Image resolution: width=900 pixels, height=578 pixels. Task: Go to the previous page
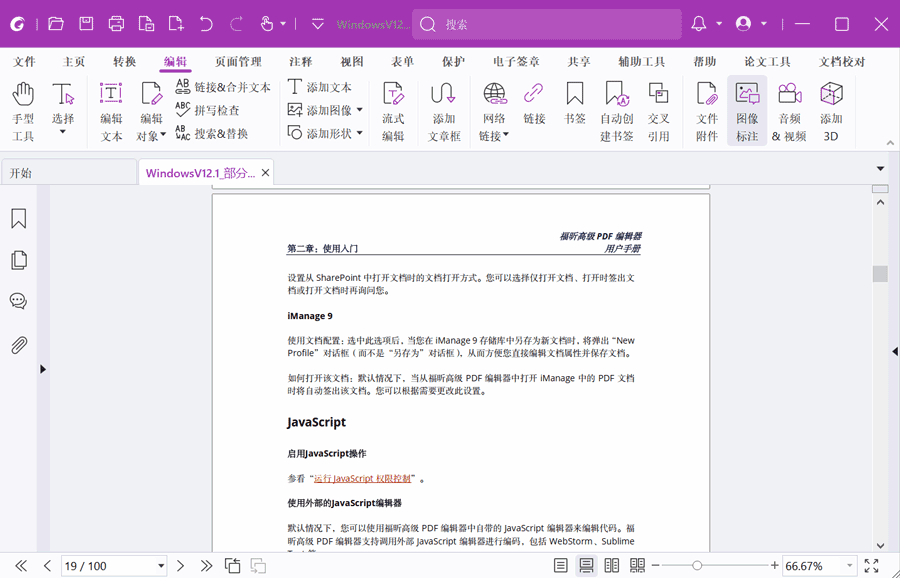coord(48,566)
